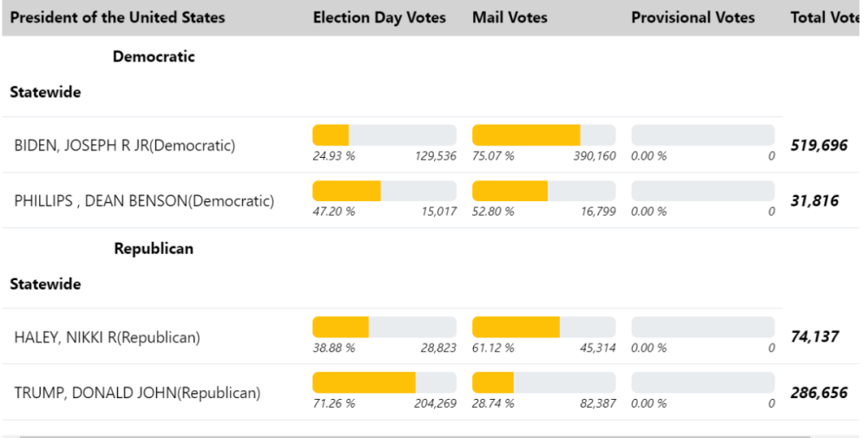Click the Election Day Votes column header

click(379, 17)
